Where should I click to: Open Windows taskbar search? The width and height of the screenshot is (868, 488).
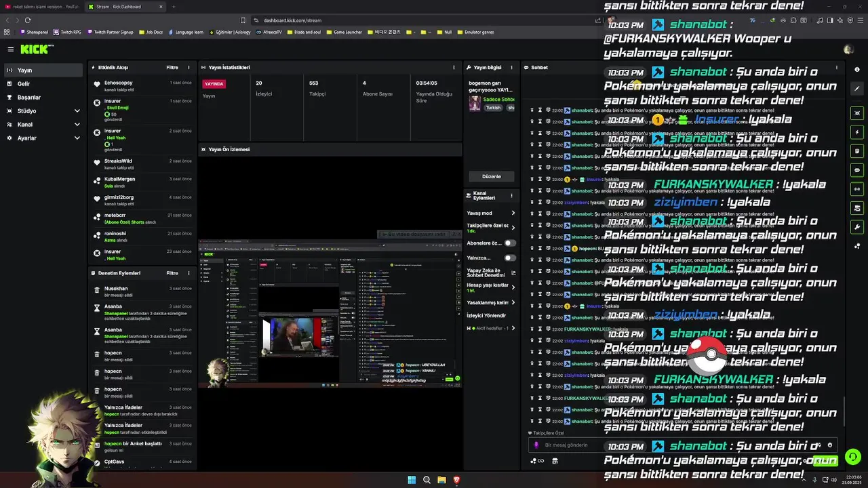427,480
